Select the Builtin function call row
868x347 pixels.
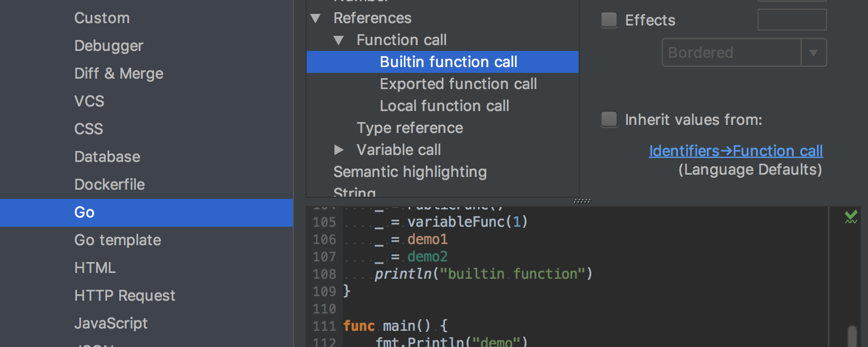443,62
